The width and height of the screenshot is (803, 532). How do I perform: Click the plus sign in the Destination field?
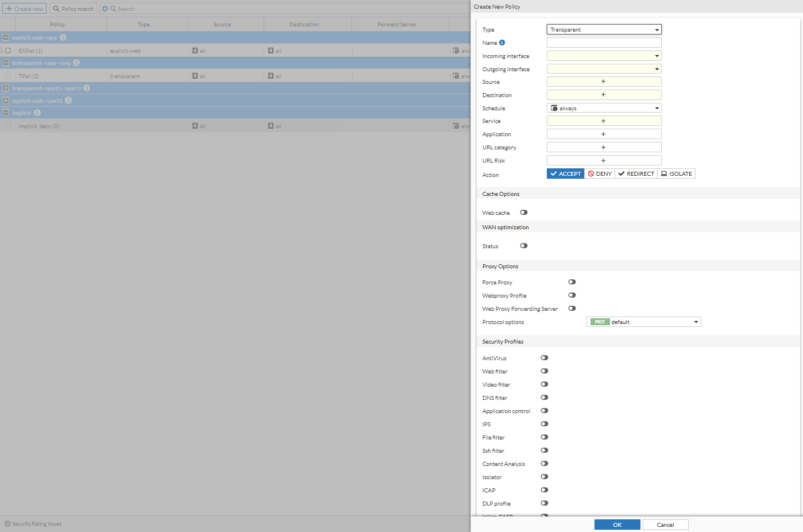pos(603,95)
